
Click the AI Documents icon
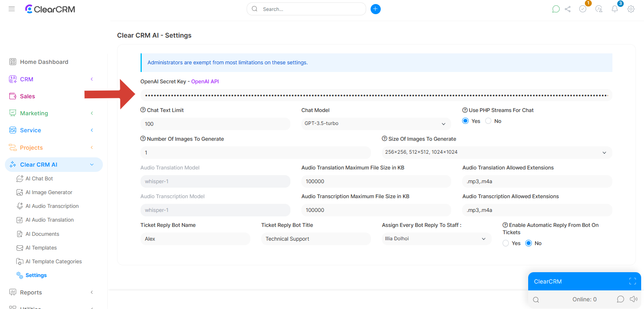click(19, 234)
